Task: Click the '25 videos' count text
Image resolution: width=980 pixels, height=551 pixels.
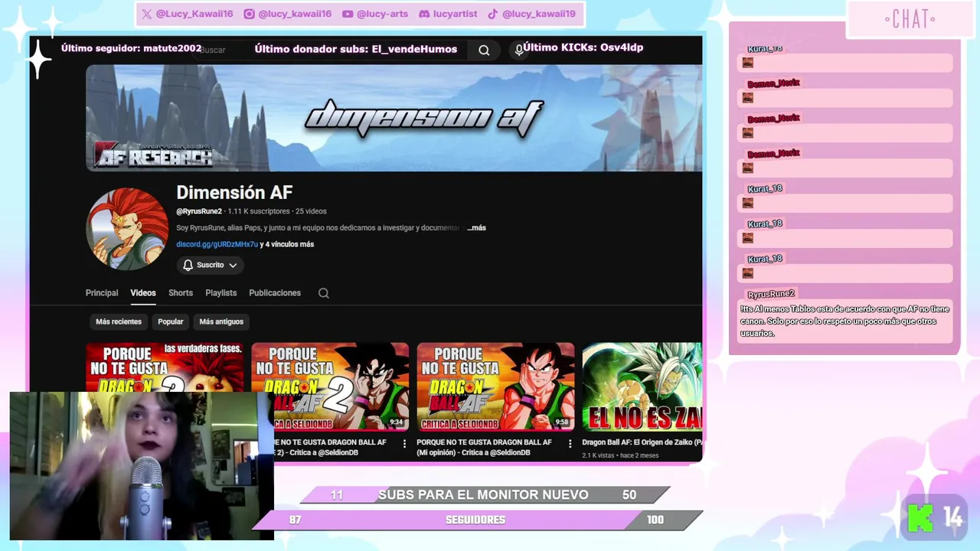Action: coord(311,211)
